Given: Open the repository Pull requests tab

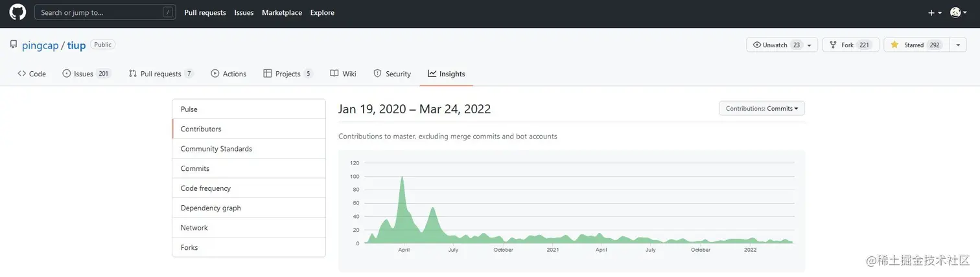Looking at the screenshot, I should [161, 74].
